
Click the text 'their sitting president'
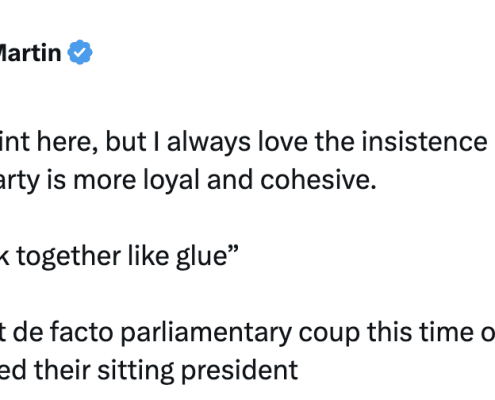(x=166, y=371)
